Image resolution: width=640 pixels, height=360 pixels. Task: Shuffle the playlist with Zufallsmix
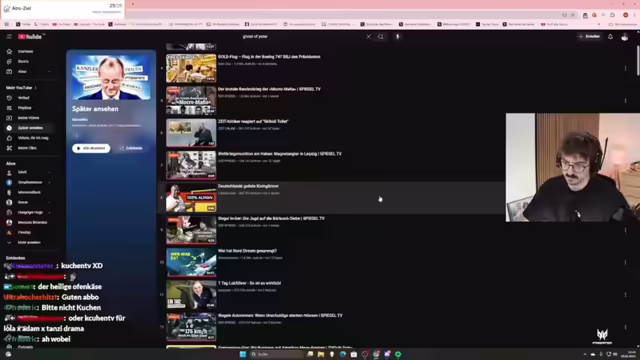tap(131, 148)
